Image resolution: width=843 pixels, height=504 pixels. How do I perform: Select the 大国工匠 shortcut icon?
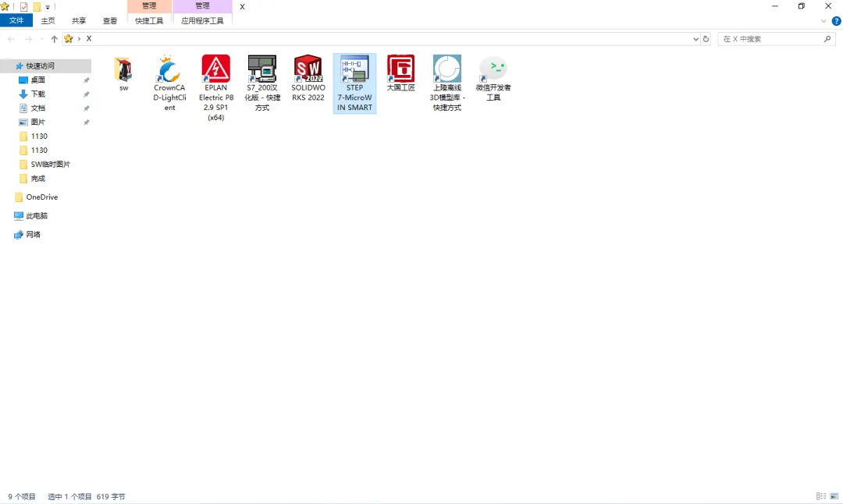(x=400, y=69)
